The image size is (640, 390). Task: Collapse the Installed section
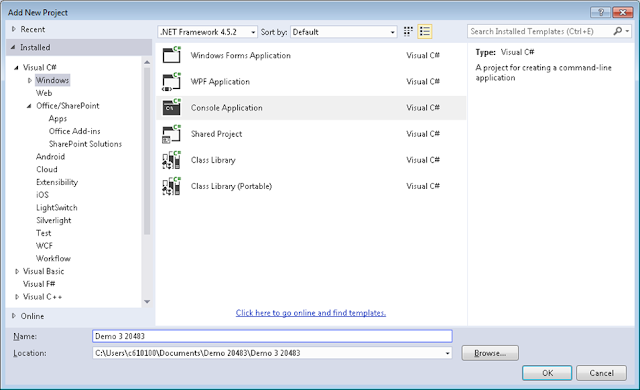13,47
